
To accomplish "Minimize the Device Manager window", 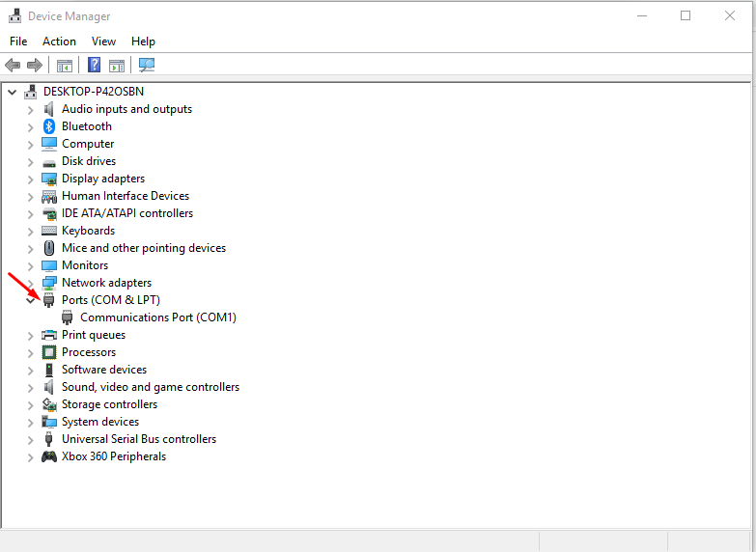I will point(642,15).
